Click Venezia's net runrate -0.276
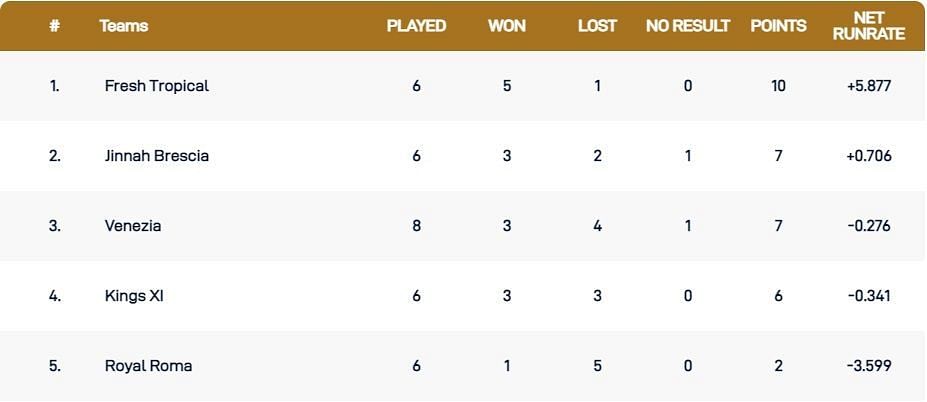The width and height of the screenshot is (927, 402). 868,226
